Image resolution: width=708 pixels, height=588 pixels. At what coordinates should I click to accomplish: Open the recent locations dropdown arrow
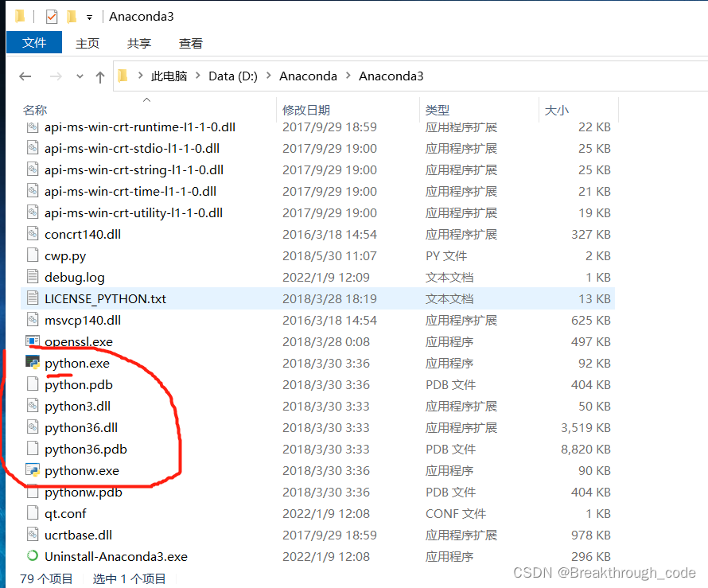pos(80,76)
